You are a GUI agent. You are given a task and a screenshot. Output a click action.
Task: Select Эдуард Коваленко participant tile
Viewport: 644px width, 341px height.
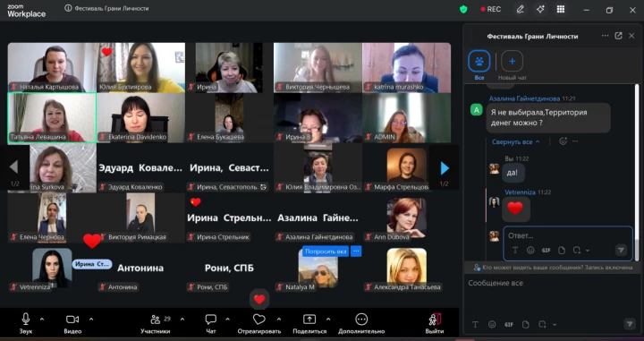pos(141,168)
